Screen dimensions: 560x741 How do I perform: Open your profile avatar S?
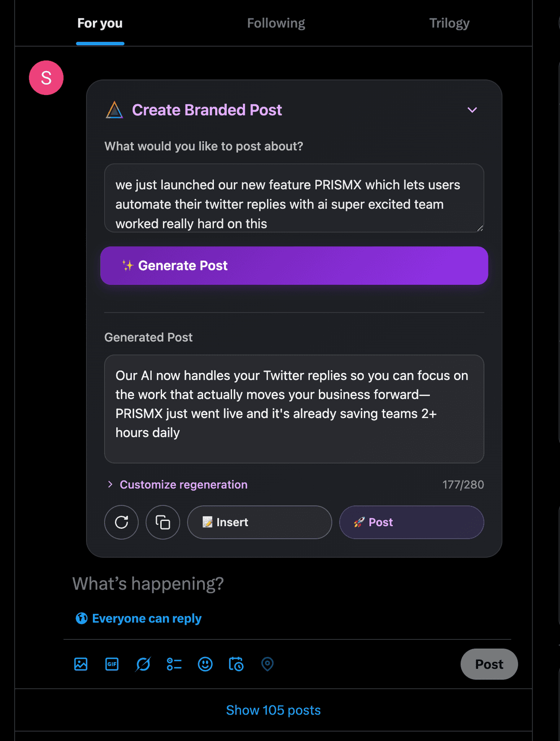46,77
